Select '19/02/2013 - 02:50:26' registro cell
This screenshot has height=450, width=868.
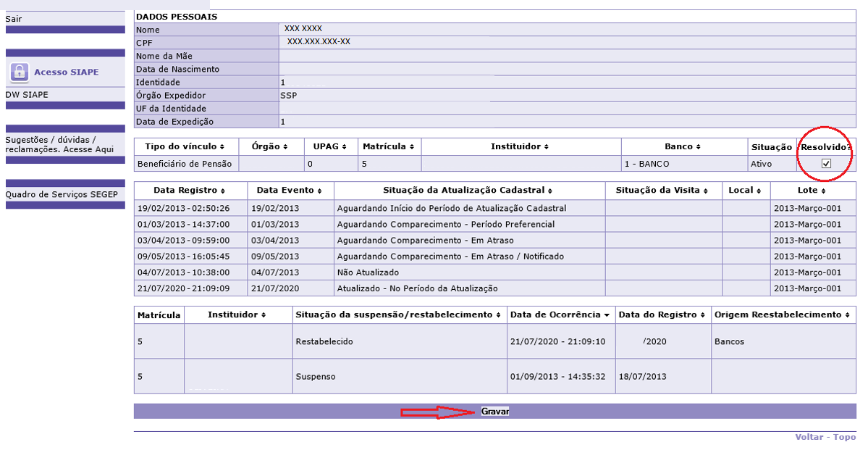click(190, 209)
